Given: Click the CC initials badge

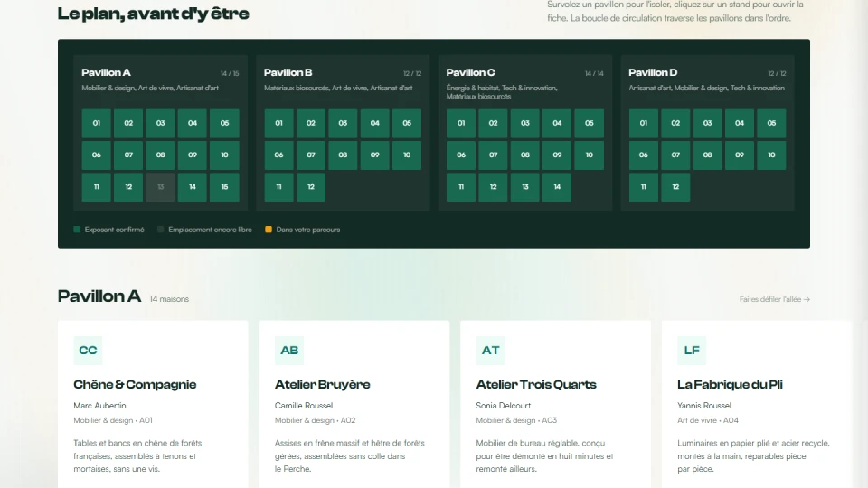Looking at the screenshot, I should click(x=88, y=351).
